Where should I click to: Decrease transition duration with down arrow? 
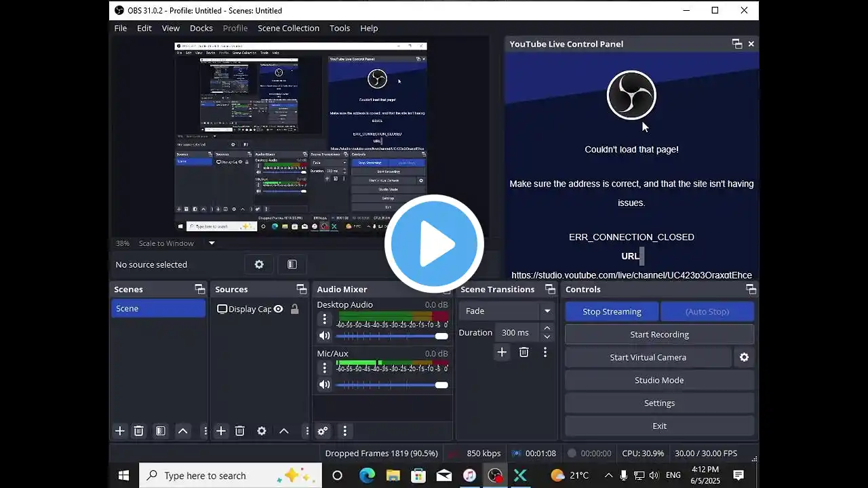547,337
